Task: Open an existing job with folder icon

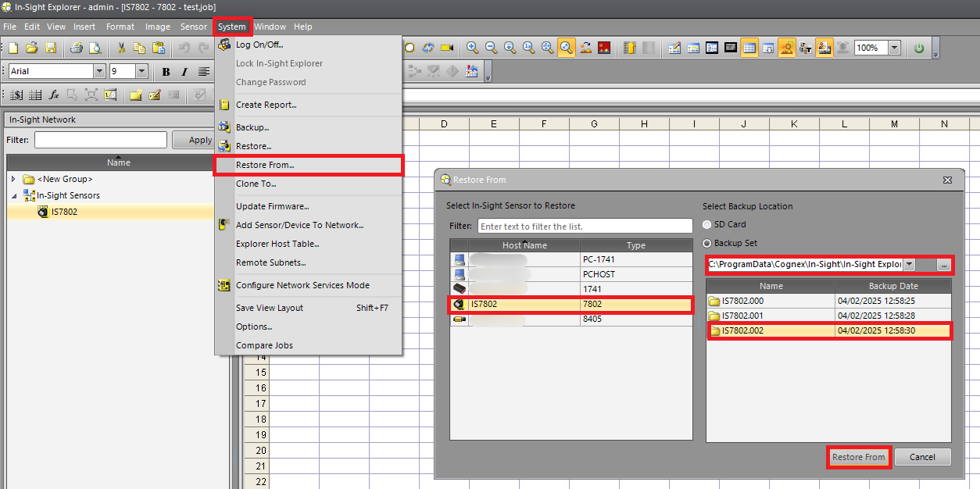Action: tap(31, 48)
